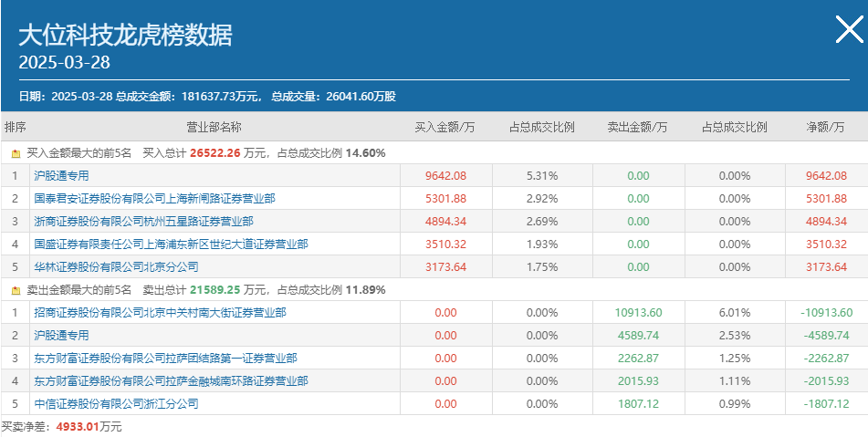Open 国泰君安证券上海新闸路证券营业部 link
The image size is (868, 437).
pyautogui.click(x=154, y=199)
